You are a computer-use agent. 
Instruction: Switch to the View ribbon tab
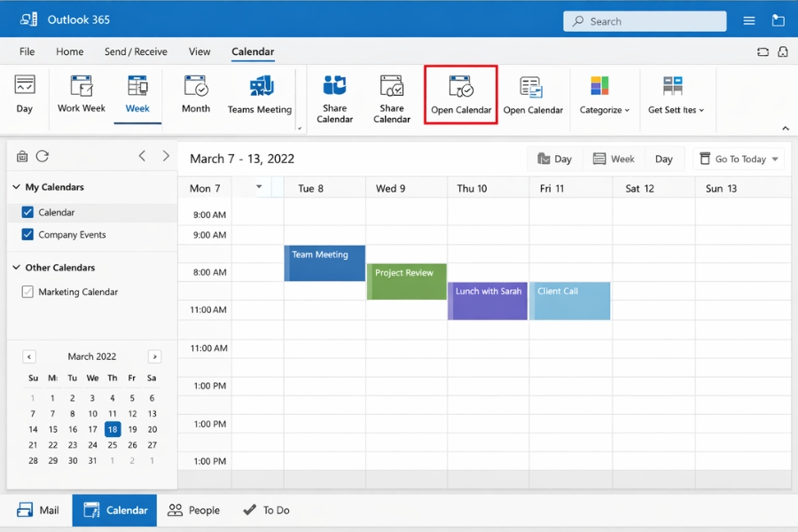(199, 51)
